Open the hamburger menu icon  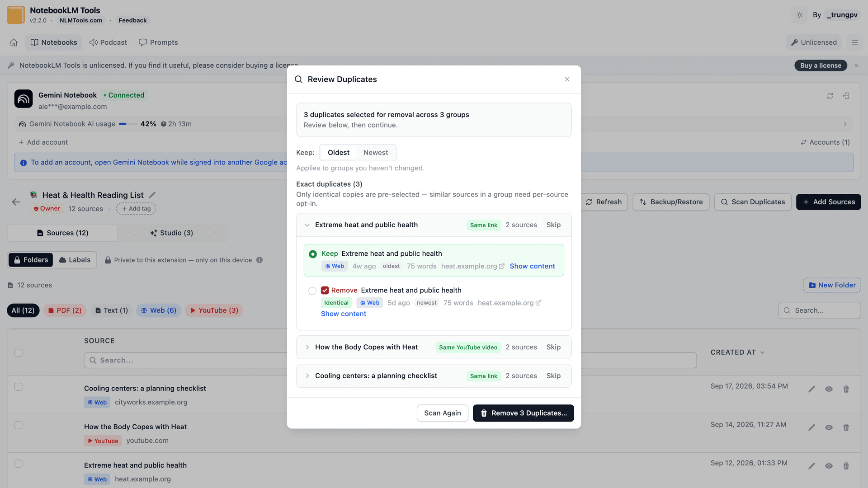point(854,42)
